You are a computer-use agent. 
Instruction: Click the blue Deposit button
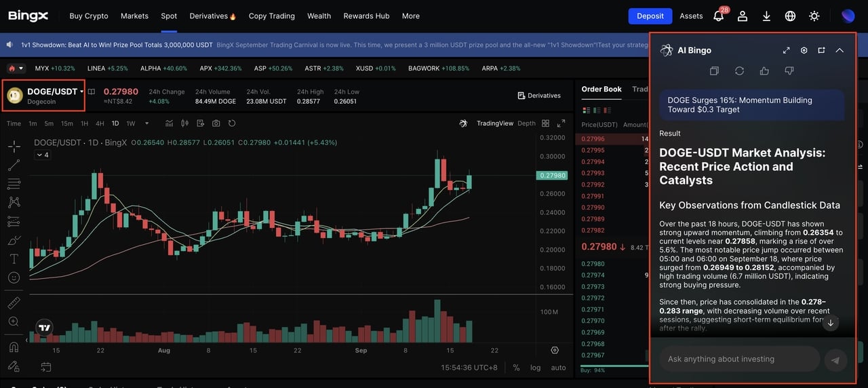click(x=650, y=16)
